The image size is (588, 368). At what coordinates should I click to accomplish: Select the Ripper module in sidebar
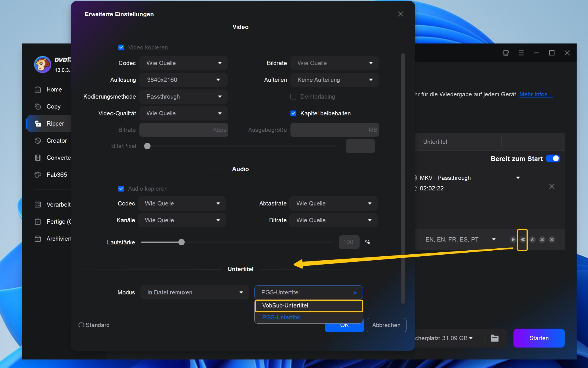49,124
